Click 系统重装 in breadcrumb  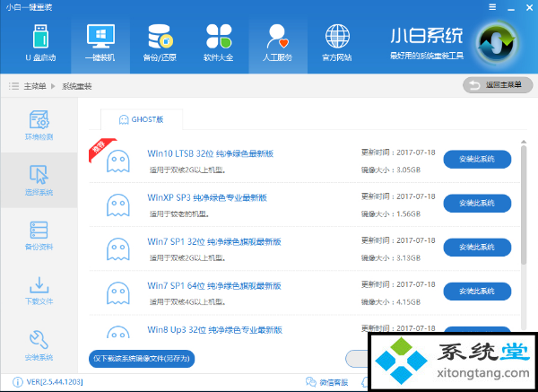click(77, 86)
